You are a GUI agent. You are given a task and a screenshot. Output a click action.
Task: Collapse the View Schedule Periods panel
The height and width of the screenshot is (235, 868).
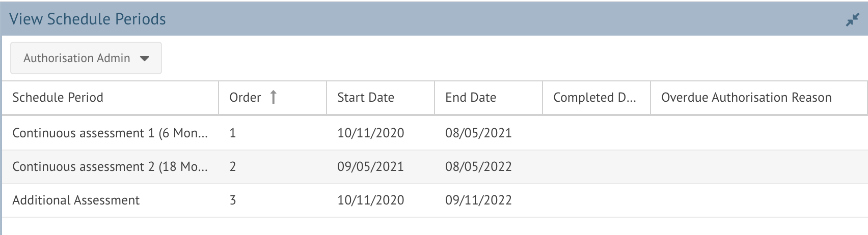point(852,20)
